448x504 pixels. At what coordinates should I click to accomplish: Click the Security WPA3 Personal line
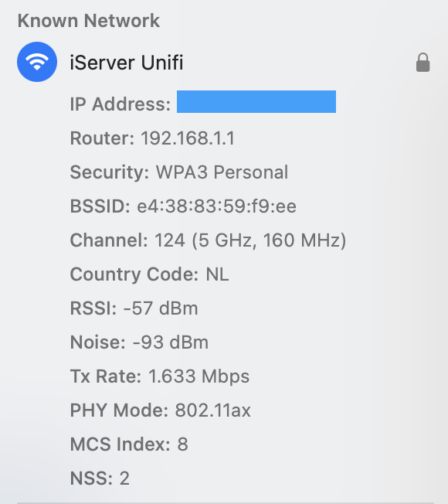click(179, 172)
